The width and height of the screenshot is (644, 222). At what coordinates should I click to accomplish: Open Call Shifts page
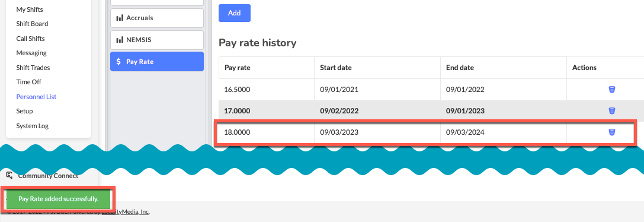[30, 39]
